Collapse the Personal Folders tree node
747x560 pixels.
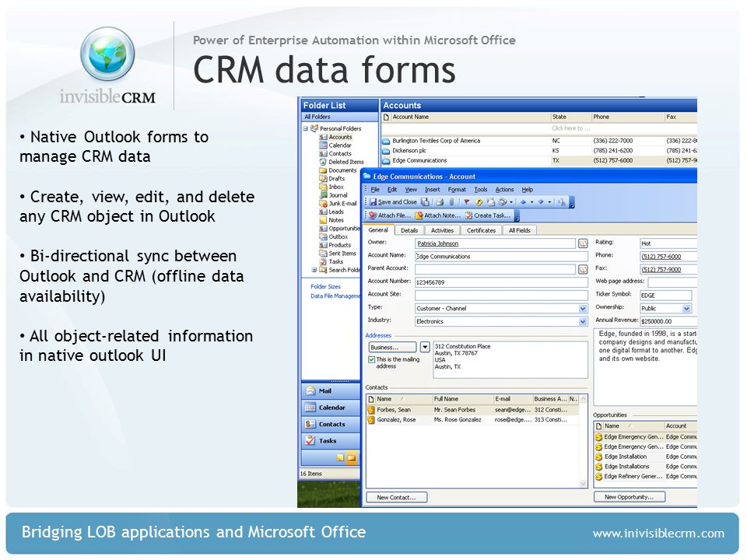(x=305, y=128)
